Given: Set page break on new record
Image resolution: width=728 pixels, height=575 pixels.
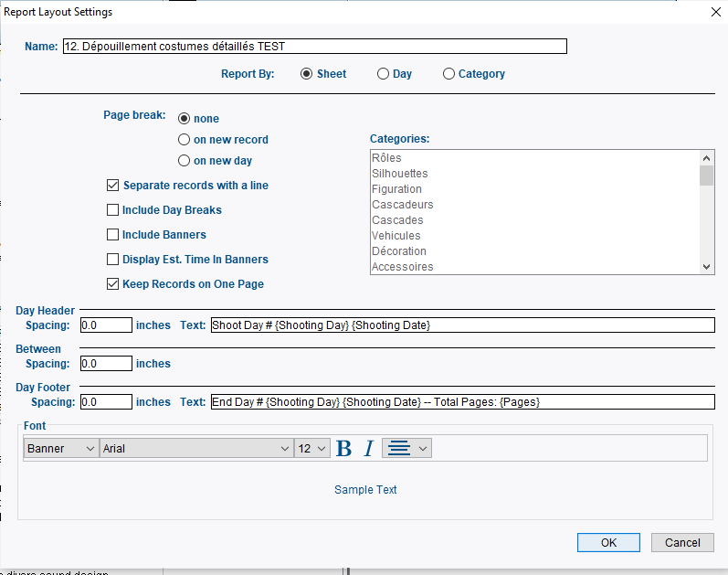Looking at the screenshot, I should 185,140.
